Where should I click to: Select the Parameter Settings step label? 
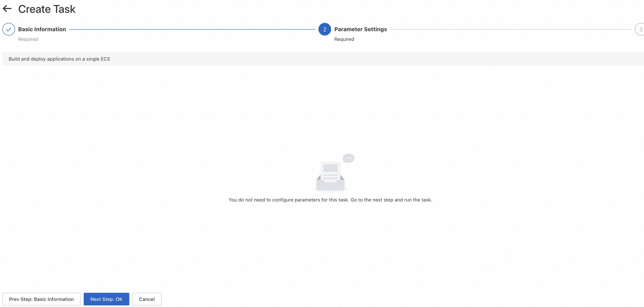(x=360, y=29)
